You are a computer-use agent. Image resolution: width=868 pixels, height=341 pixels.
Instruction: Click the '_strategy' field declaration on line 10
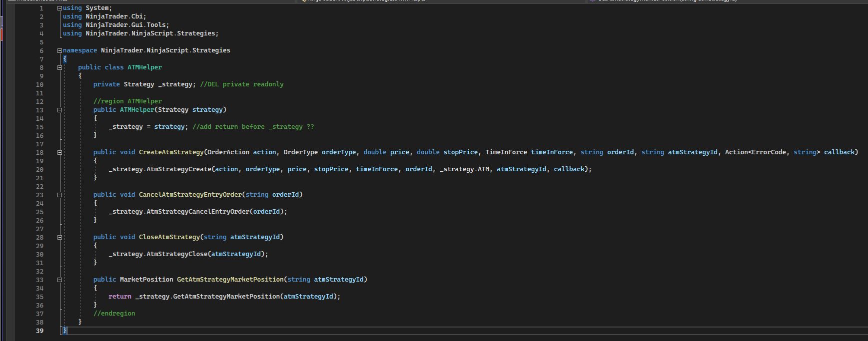(x=175, y=84)
